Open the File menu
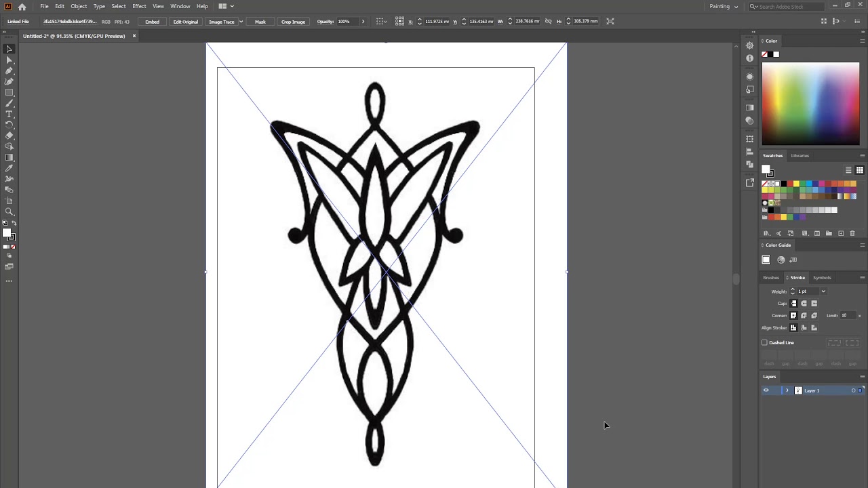 44,6
